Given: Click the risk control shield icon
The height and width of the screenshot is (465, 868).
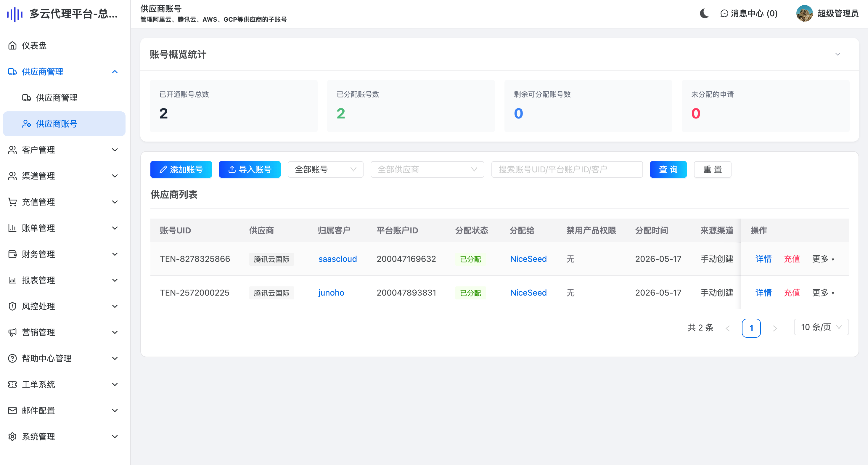Looking at the screenshot, I should point(12,306).
